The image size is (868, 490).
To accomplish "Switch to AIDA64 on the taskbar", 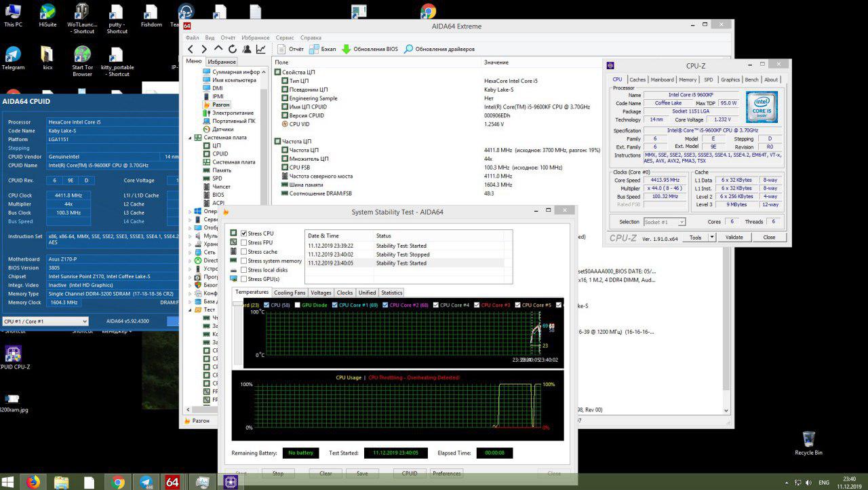I will click(x=172, y=482).
